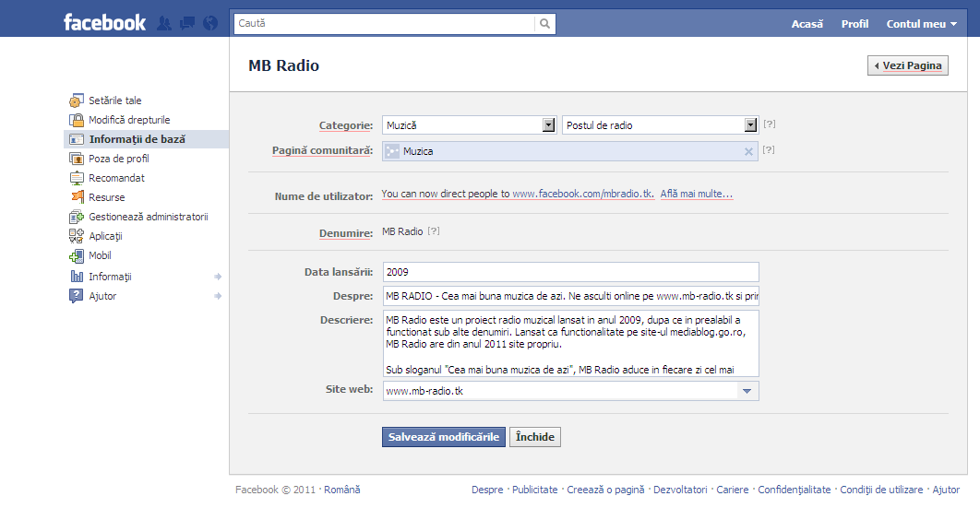Change language via Română link
980x508 pixels.
pyautogui.click(x=341, y=490)
